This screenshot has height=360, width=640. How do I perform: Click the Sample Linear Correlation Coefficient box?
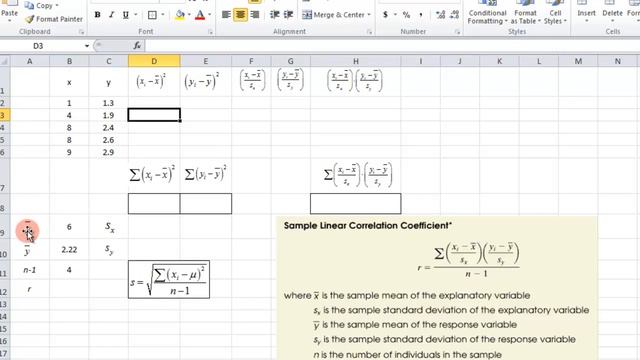[x=437, y=288]
